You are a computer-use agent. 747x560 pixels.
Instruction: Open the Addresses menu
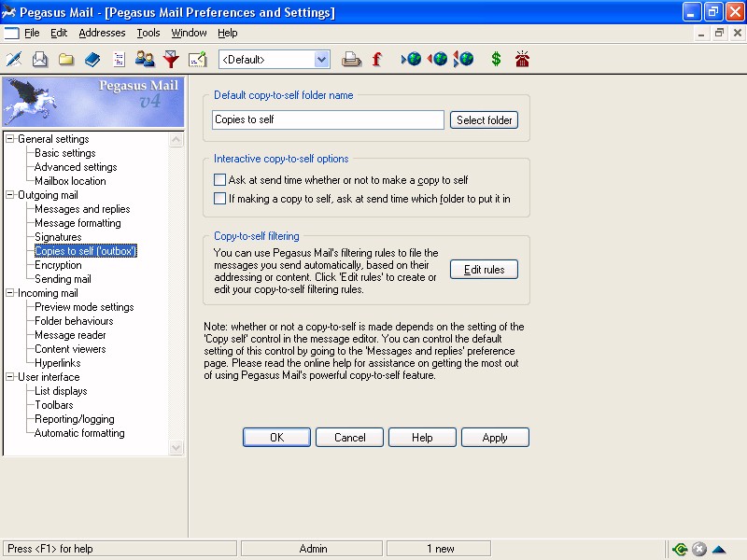[x=102, y=33]
